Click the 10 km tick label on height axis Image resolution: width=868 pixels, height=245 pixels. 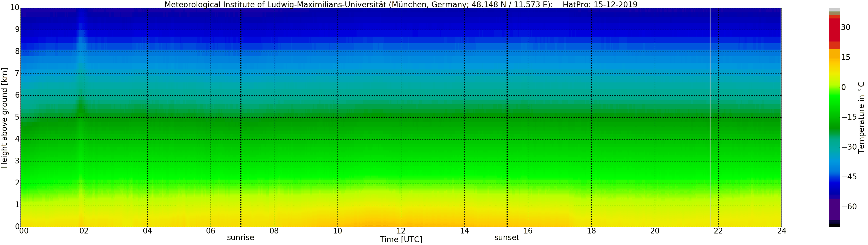(14, 8)
